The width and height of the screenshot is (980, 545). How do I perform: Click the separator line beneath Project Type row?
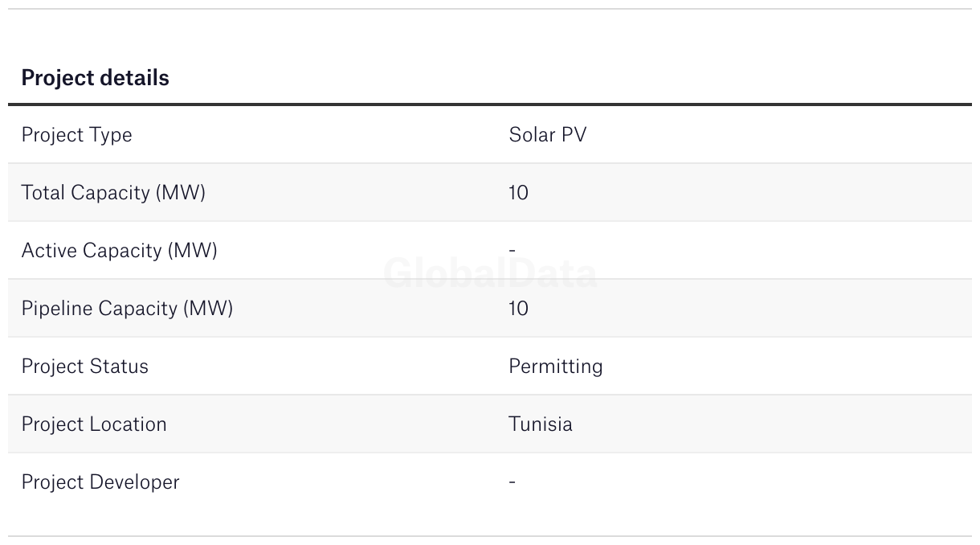click(490, 163)
